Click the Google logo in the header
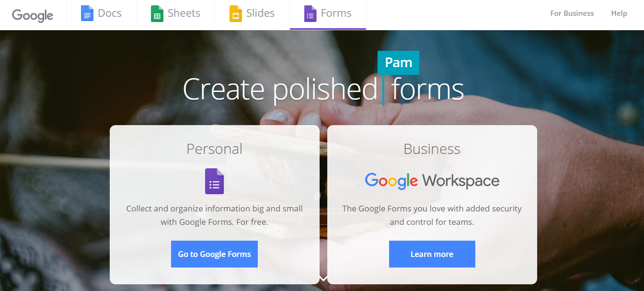Screen dimensions: 644x291 pos(33,15)
